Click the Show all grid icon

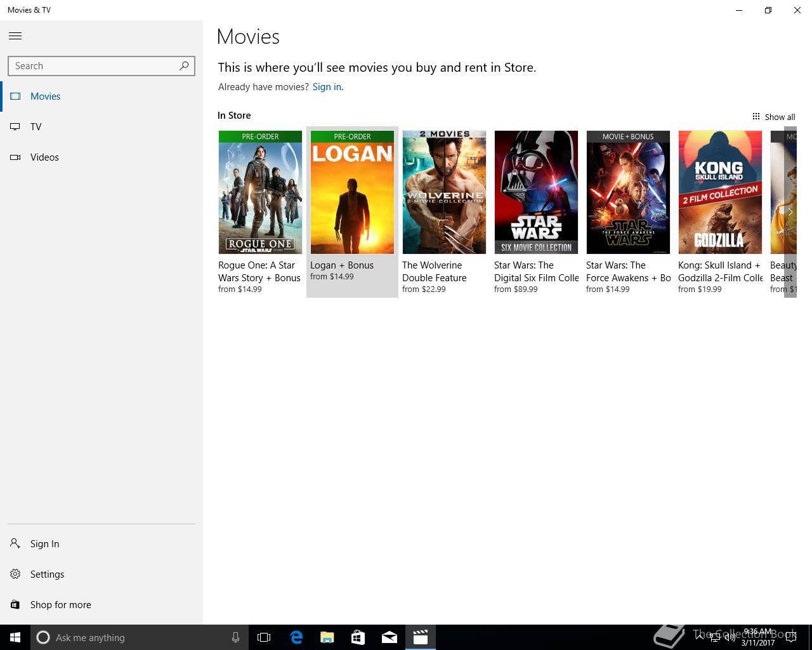pos(756,117)
